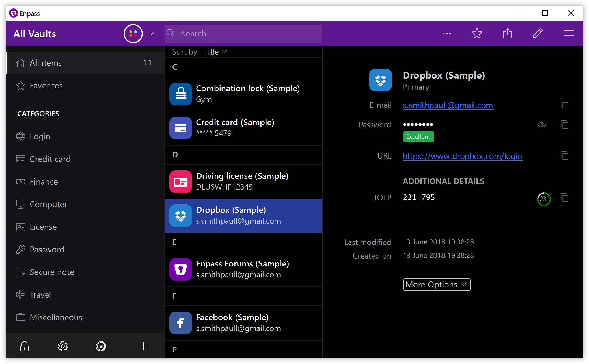Click the Combination lock padlock icon
The height and width of the screenshot is (364, 589).
click(181, 94)
